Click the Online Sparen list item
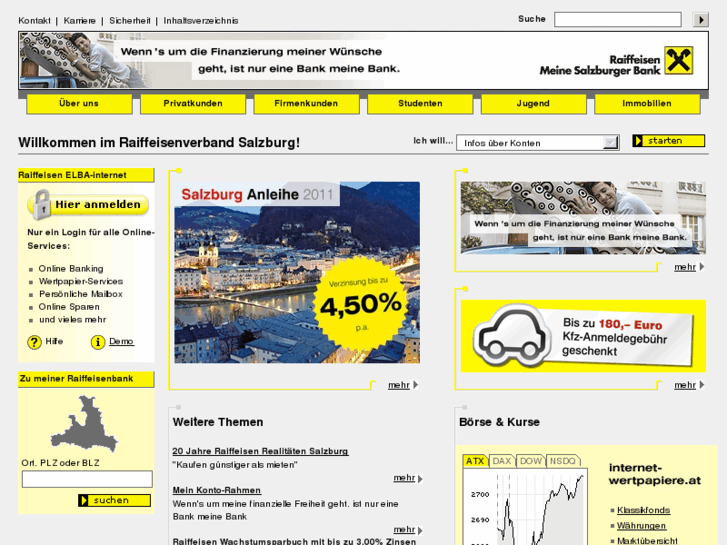The width and height of the screenshot is (727, 545). pos(69,307)
